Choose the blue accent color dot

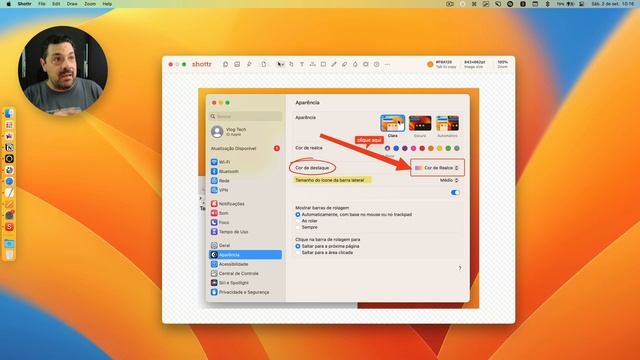(x=396, y=148)
